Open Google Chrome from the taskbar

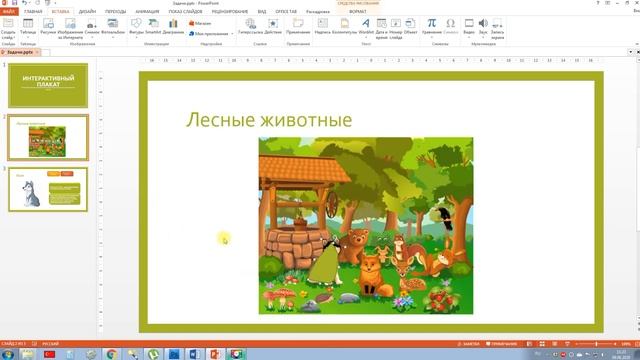(112, 354)
